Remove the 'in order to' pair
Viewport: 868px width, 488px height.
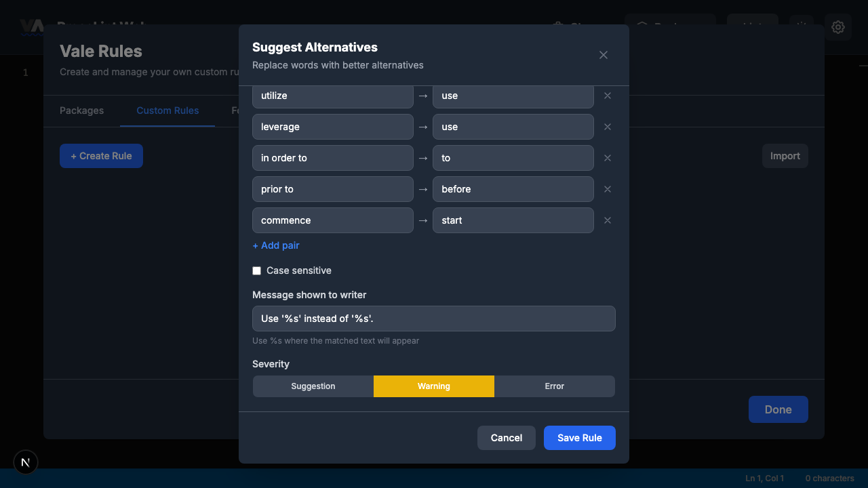(608, 158)
